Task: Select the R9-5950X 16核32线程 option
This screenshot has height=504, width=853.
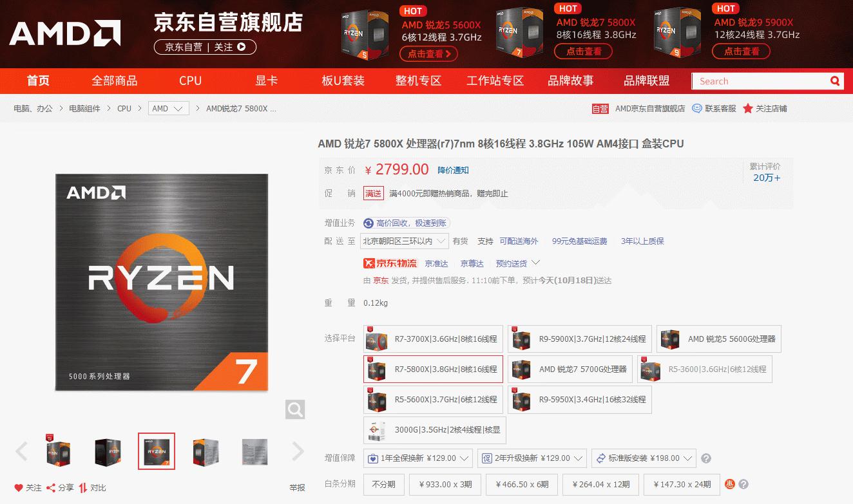Action: [x=579, y=399]
